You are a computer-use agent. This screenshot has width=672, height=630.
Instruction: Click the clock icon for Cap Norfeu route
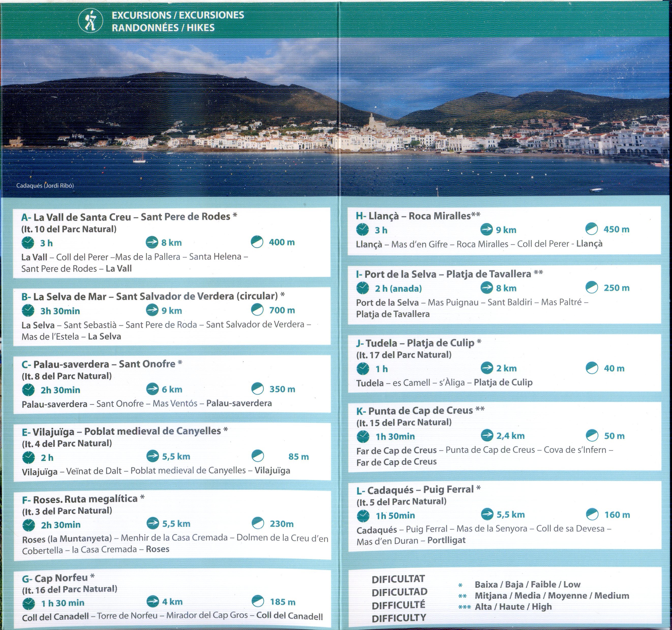[29, 603]
